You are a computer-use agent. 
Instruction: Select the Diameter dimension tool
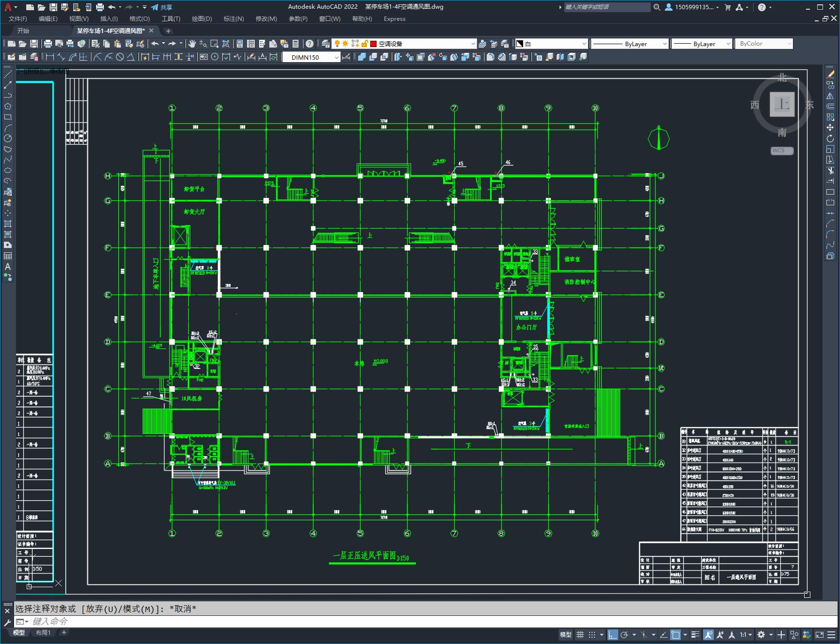[120, 57]
